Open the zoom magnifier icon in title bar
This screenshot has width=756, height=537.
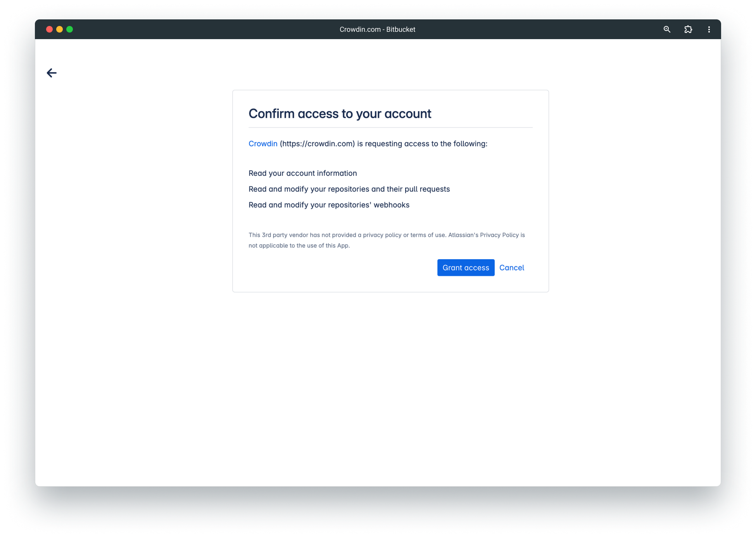pyautogui.click(x=667, y=29)
